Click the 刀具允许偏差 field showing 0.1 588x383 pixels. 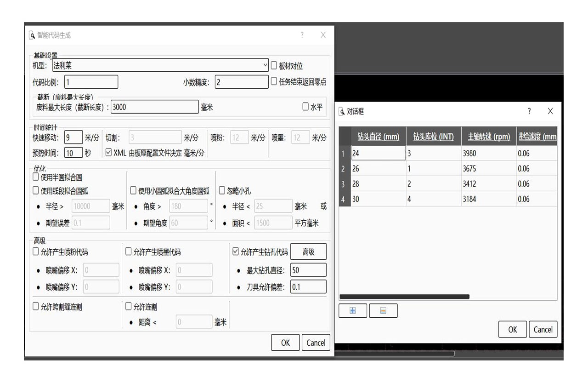pyautogui.click(x=308, y=287)
